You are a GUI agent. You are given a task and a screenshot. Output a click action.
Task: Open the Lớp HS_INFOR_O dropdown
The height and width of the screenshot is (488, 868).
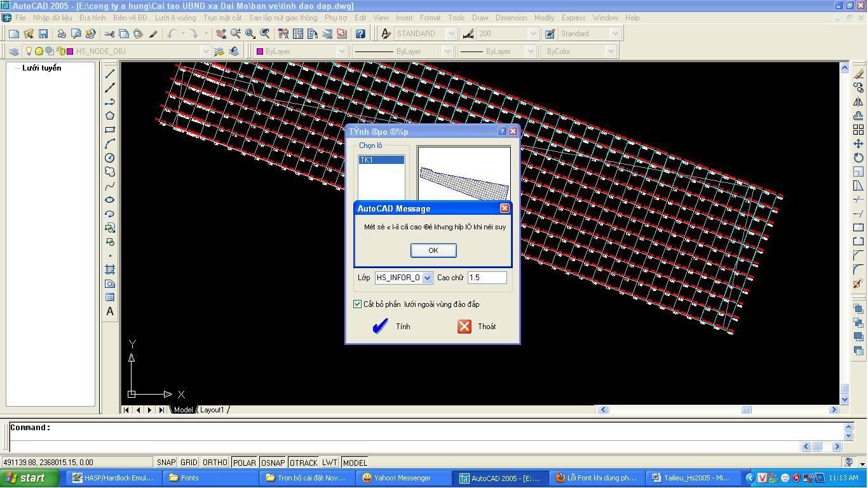coord(428,278)
